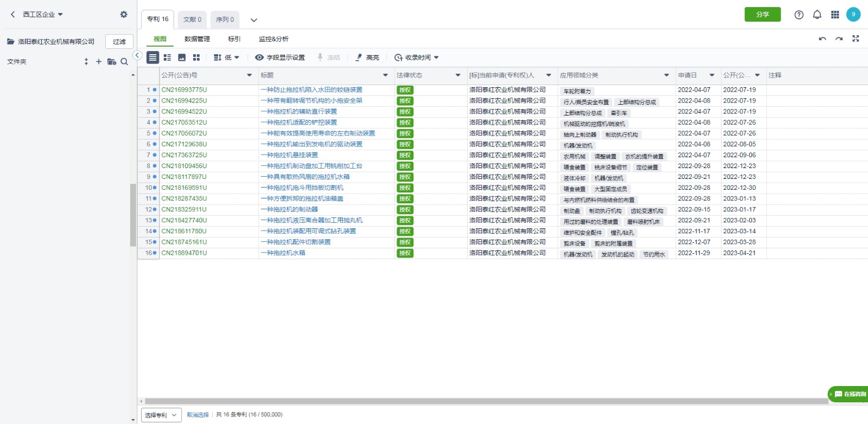The height and width of the screenshot is (424, 868).
Task: Sort folders with the up-down arrows icon
Action: [86, 62]
